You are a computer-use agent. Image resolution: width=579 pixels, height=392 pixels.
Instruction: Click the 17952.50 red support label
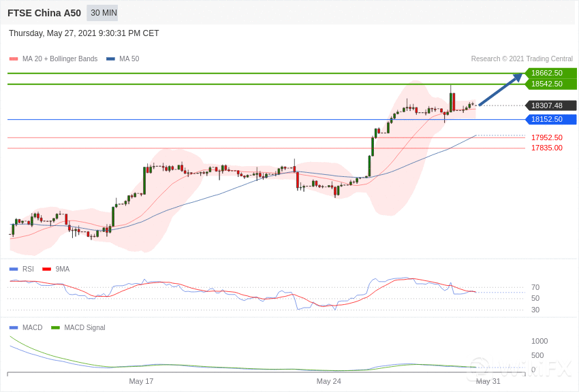coord(546,137)
